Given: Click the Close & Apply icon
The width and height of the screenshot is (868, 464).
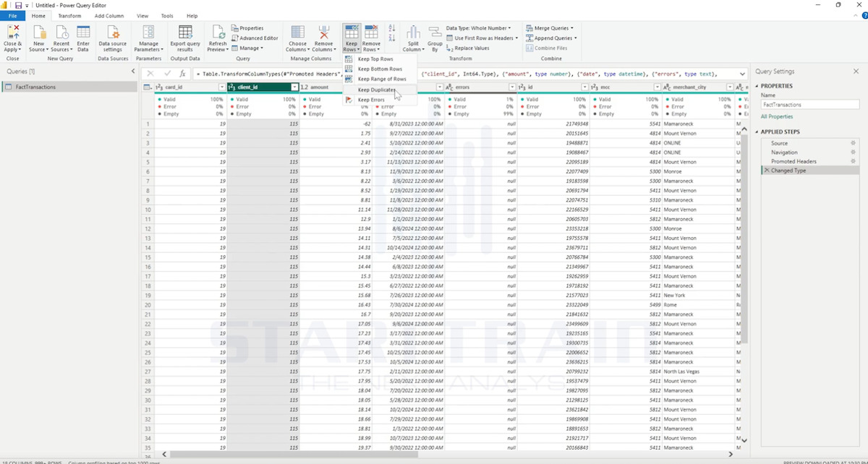Looking at the screenshot, I should pos(12,33).
